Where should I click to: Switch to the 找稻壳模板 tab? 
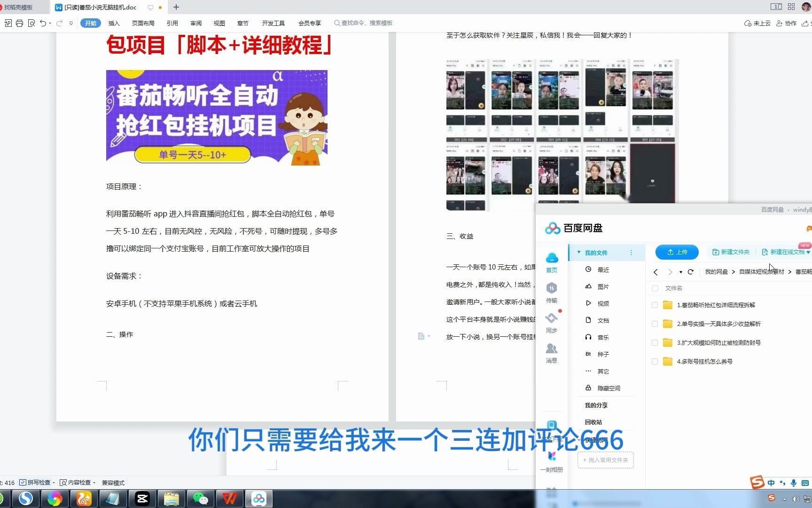pos(19,7)
